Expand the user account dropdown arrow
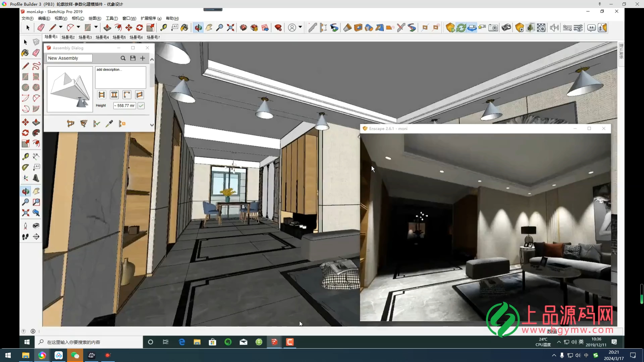Screen dimensions: 644x362 [x=300, y=27]
